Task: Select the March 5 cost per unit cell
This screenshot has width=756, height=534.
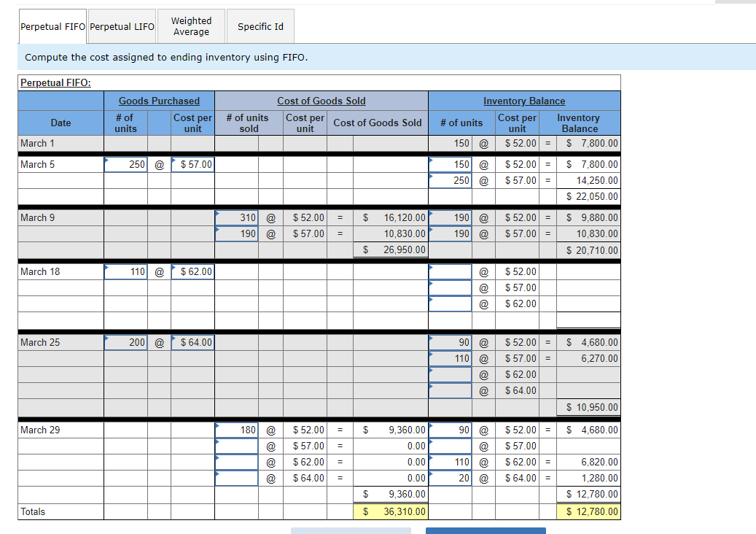Action: [x=192, y=164]
